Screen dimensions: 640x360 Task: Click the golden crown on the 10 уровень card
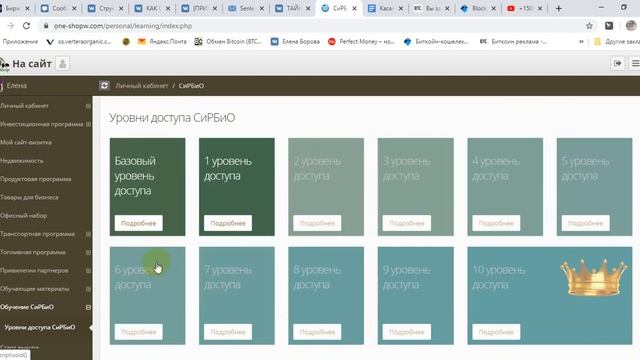tap(594, 277)
